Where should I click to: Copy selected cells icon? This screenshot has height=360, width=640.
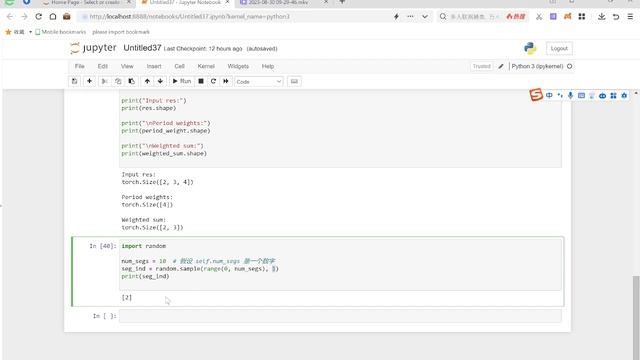pos(118,81)
